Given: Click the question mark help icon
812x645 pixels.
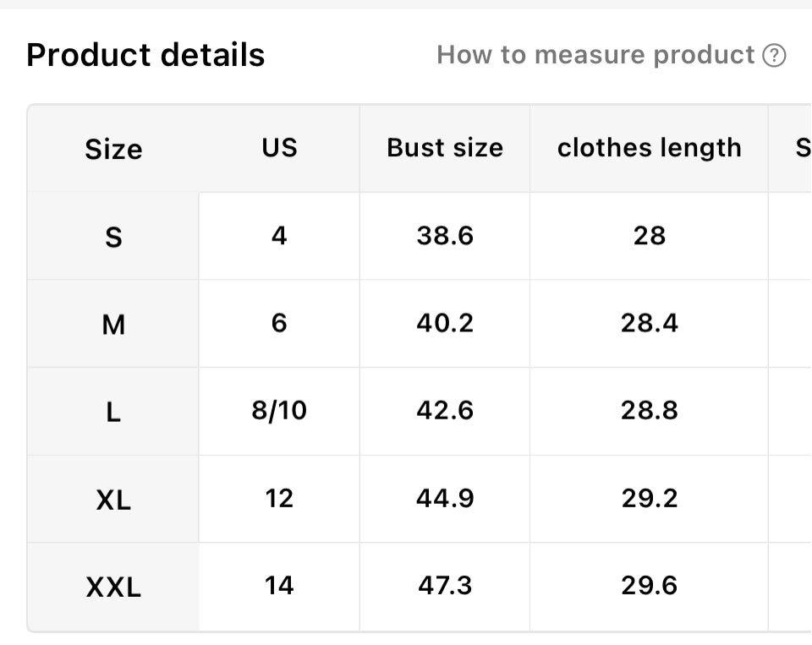Looking at the screenshot, I should click(774, 56).
